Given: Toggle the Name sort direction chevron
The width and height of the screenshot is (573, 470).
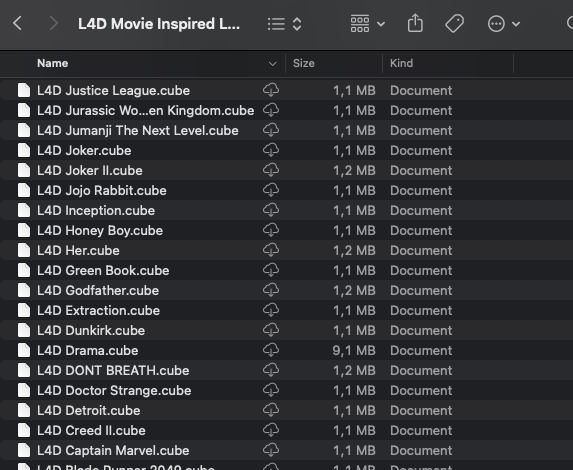Looking at the screenshot, I should point(272,64).
